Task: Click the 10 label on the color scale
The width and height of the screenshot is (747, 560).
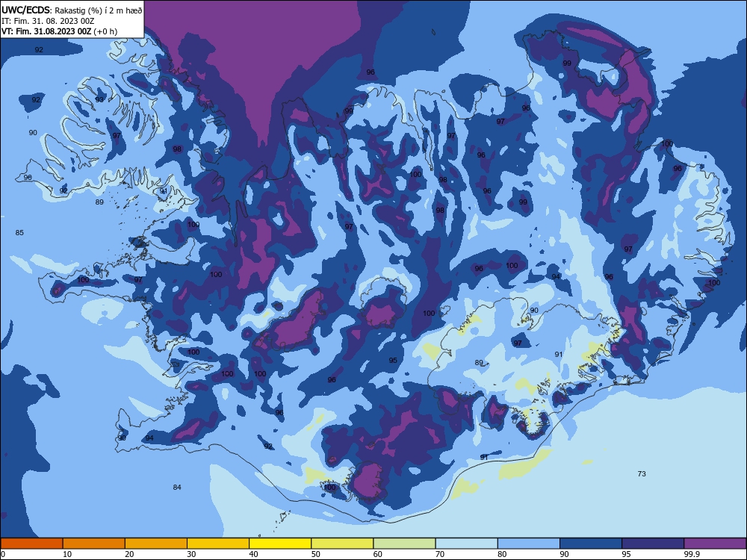Action: pyautogui.click(x=67, y=554)
